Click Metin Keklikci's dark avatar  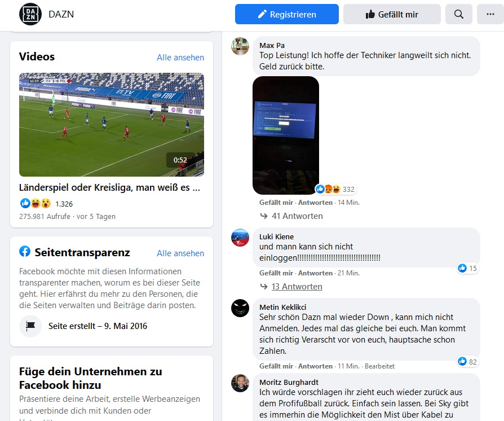240,308
